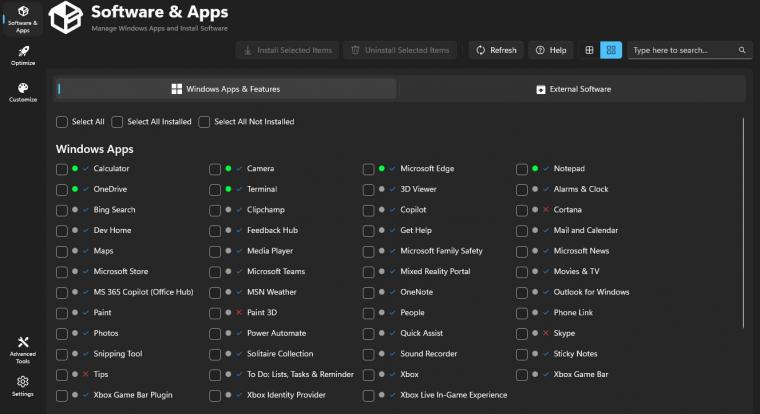The height and width of the screenshot is (414, 760).
Task: Click check mark beside Microsoft Store
Action: click(x=86, y=271)
